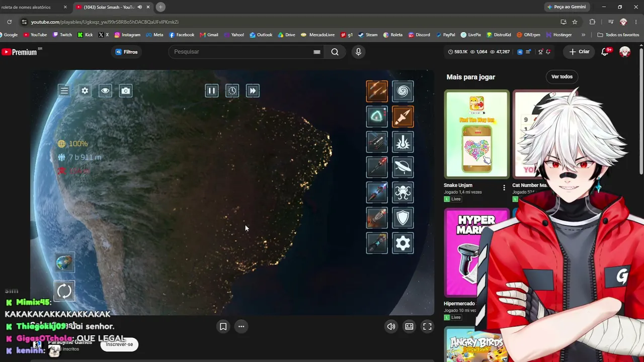The image size is (644, 362).
Task: Click the page vertical scrollbar
Action: 641,111
